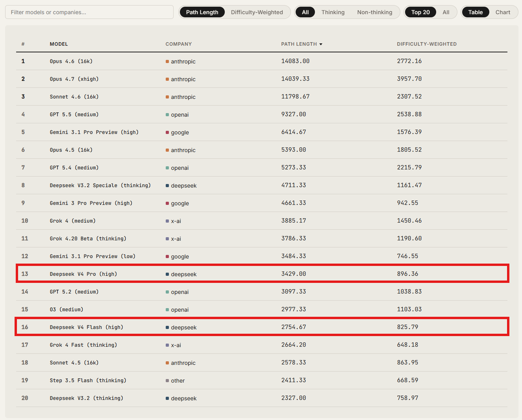Click rank number 20 in the table

point(25,398)
